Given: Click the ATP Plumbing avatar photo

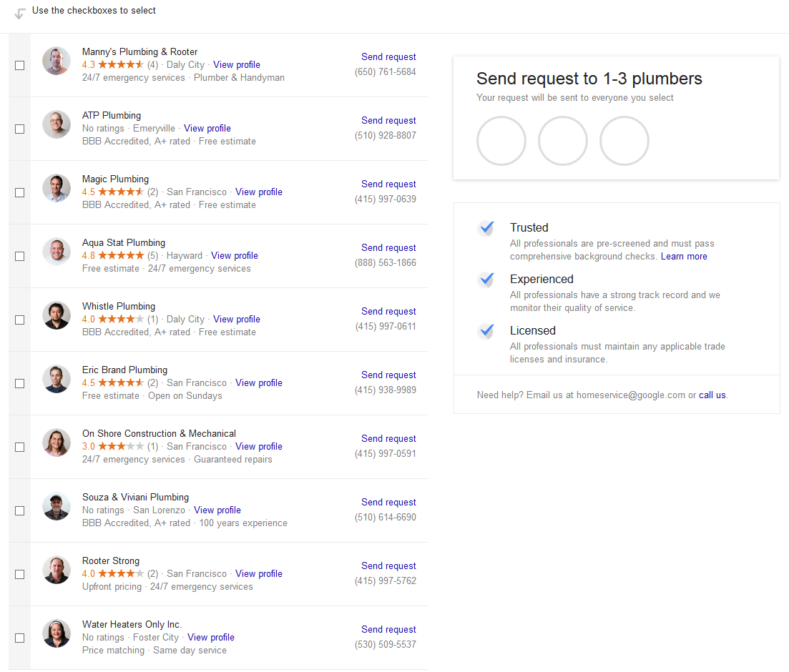Looking at the screenshot, I should [57, 125].
